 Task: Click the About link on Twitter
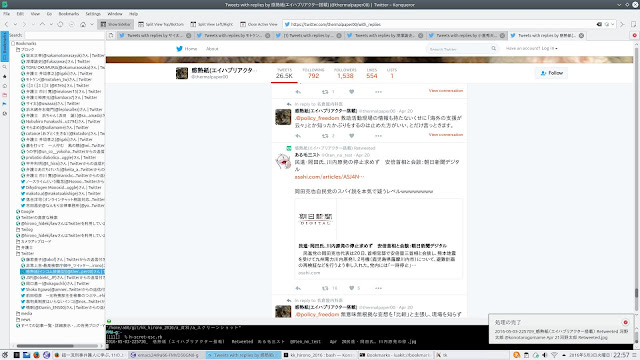pyautogui.click(x=212, y=49)
